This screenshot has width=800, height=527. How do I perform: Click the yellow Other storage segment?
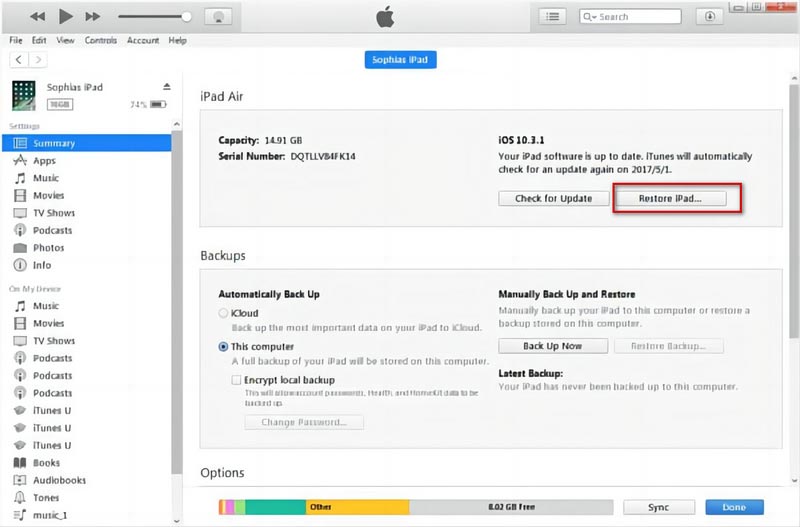point(358,507)
